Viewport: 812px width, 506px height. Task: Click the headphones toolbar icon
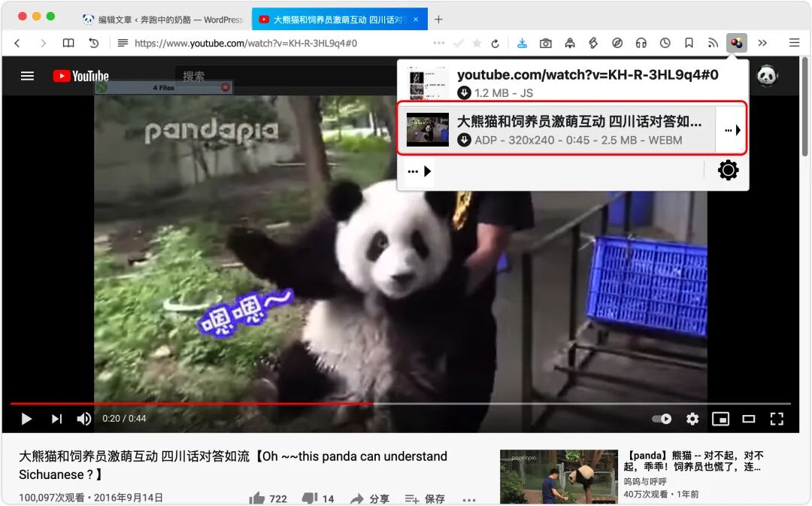pyautogui.click(x=641, y=43)
